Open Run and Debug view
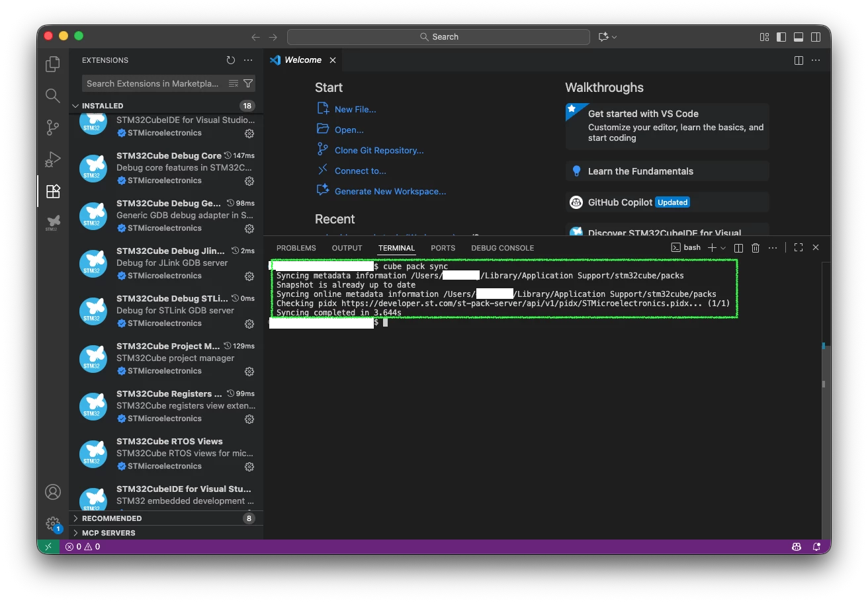The image size is (868, 603). coord(53,159)
